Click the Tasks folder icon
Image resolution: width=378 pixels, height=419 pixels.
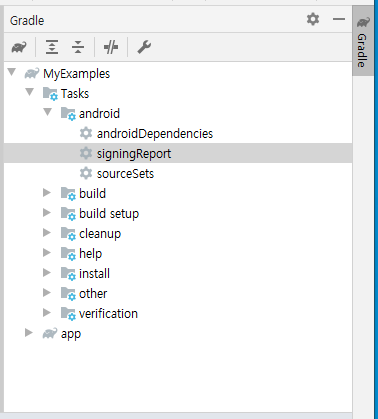50,94
